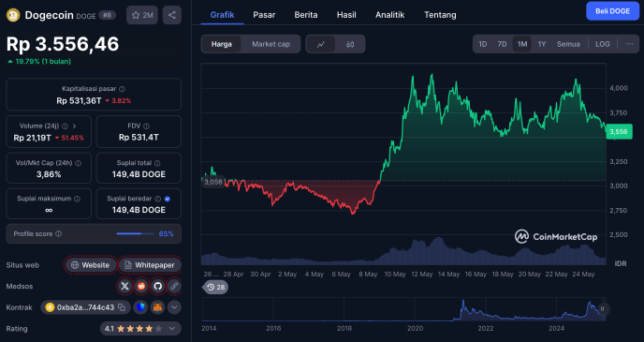Open the Hasil tab
The image size is (644, 342).
[x=346, y=15]
